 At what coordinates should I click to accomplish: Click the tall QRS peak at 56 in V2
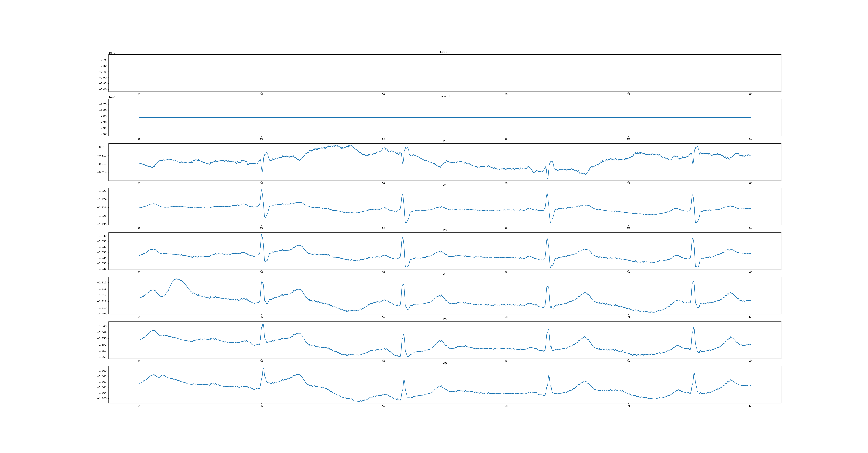tap(261, 190)
